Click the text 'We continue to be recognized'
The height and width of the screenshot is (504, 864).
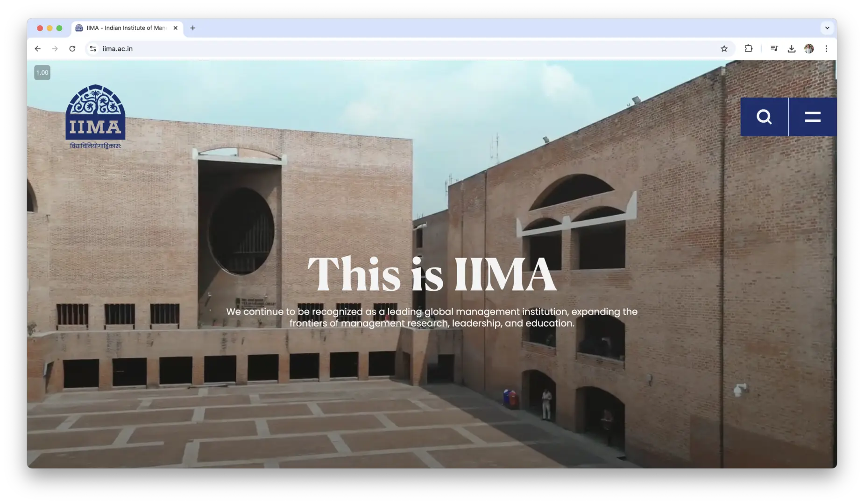coord(294,312)
